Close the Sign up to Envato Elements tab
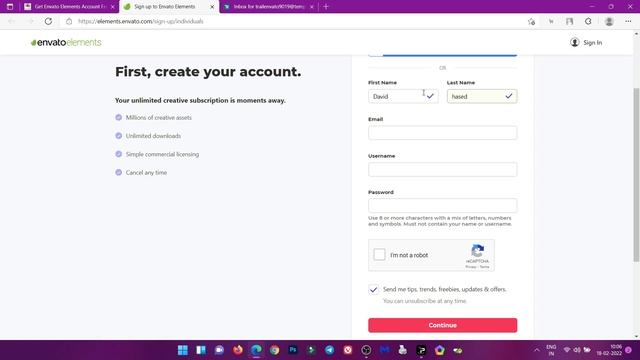Screen dimensions: 640x360 (x=212, y=7)
